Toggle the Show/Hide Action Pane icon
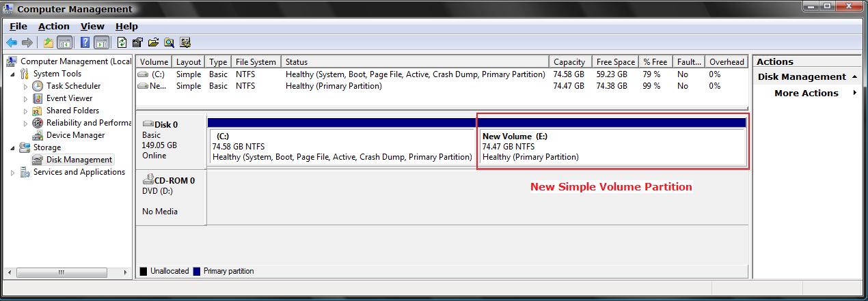 (101, 42)
